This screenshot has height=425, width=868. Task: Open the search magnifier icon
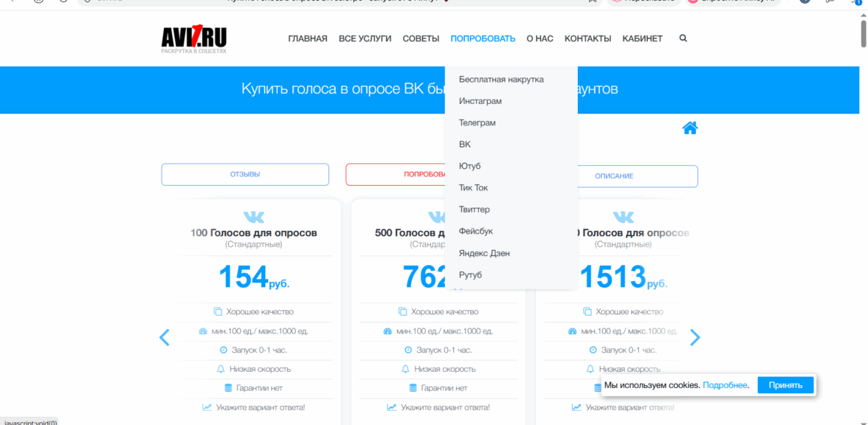683,38
